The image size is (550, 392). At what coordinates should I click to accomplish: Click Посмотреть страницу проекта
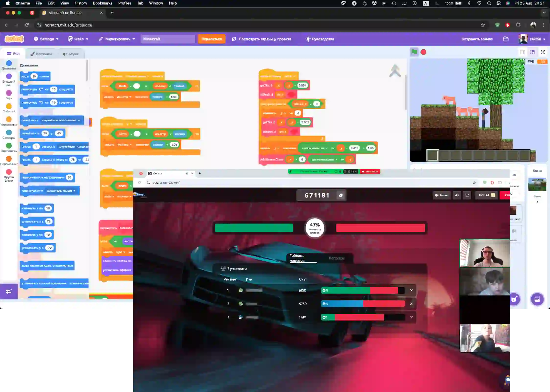[x=262, y=39]
